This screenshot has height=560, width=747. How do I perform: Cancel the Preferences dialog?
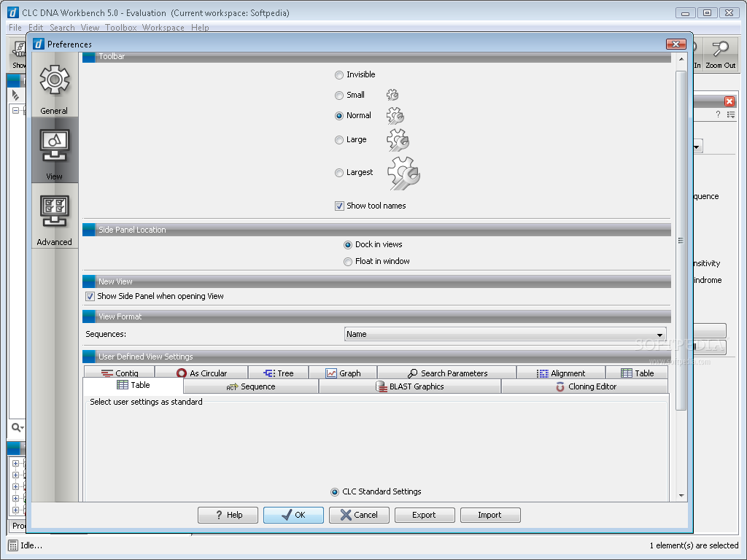point(359,515)
